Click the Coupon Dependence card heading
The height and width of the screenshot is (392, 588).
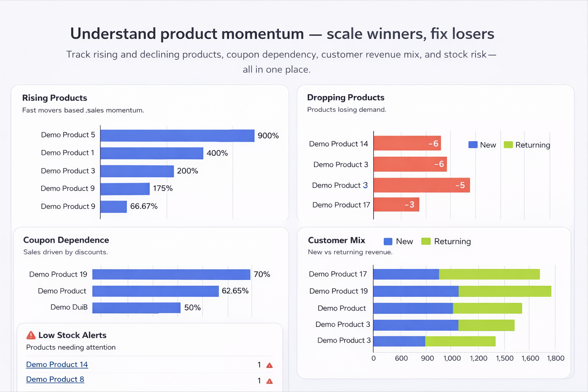(x=66, y=240)
